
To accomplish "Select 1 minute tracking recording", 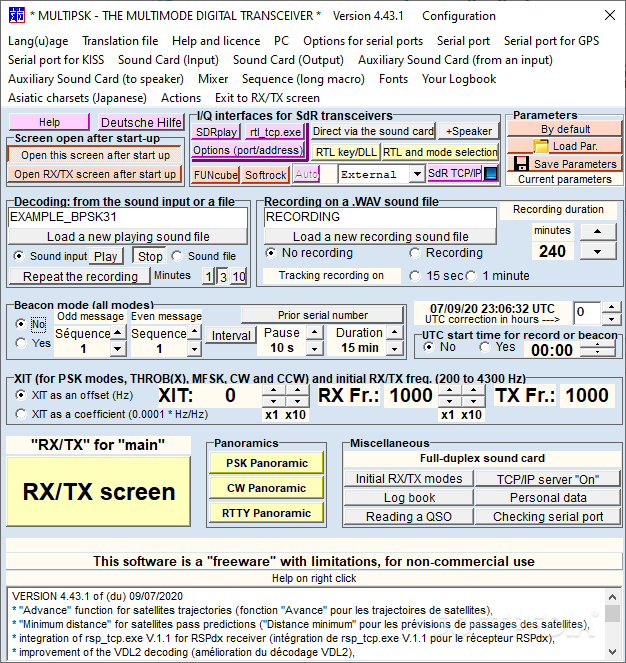I will [471, 276].
